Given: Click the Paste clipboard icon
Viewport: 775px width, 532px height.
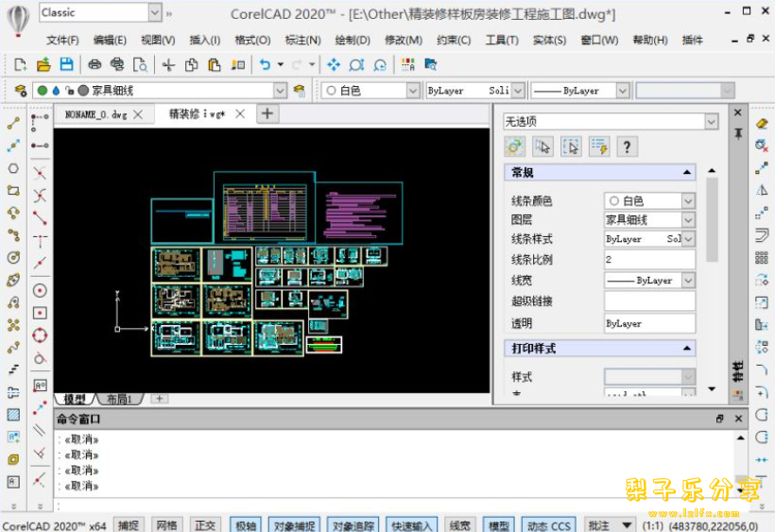Looking at the screenshot, I should click(x=214, y=64).
